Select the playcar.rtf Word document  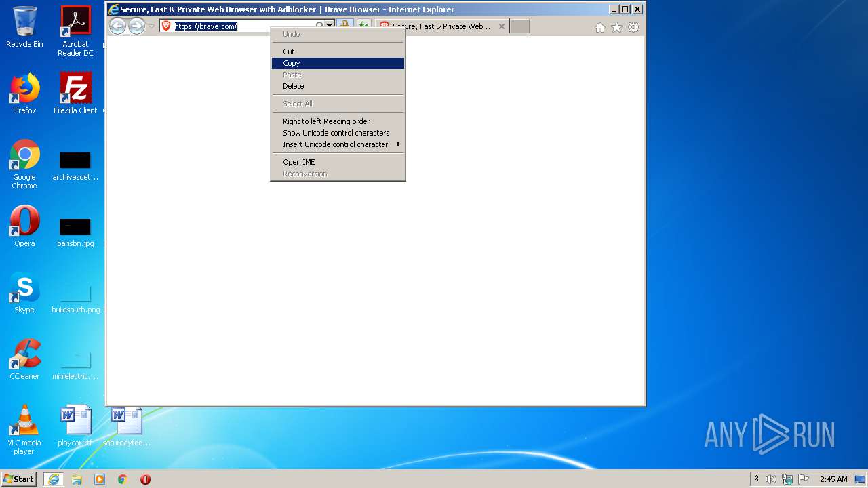coord(75,426)
